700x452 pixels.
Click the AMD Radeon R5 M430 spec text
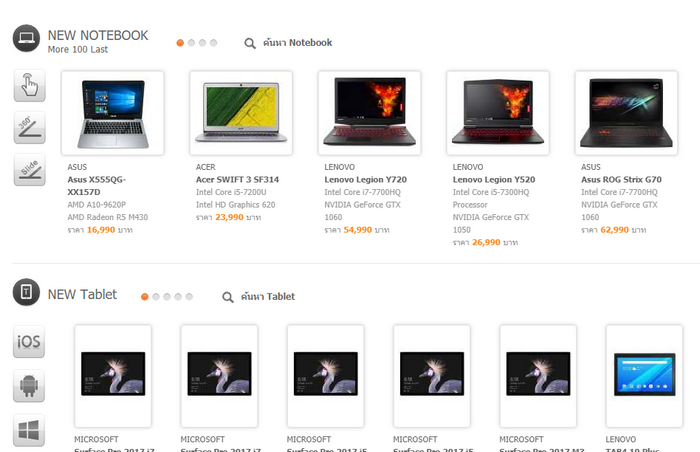[108, 217]
